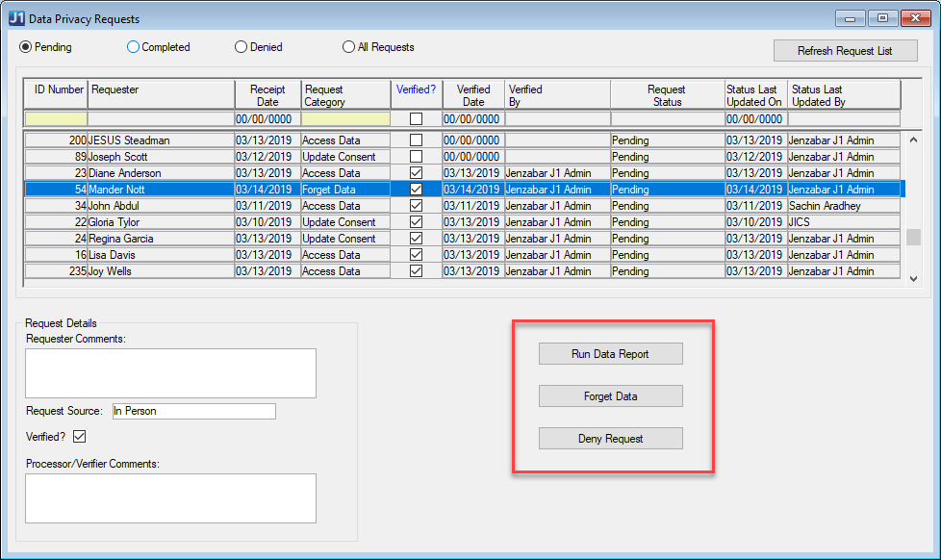Check the Verified filter box in filter row

pos(416,119)
